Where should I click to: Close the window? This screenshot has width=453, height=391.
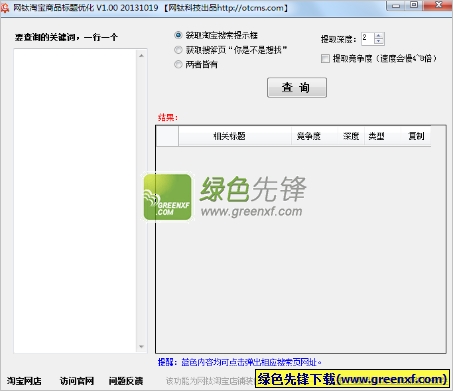pos(438,5)
